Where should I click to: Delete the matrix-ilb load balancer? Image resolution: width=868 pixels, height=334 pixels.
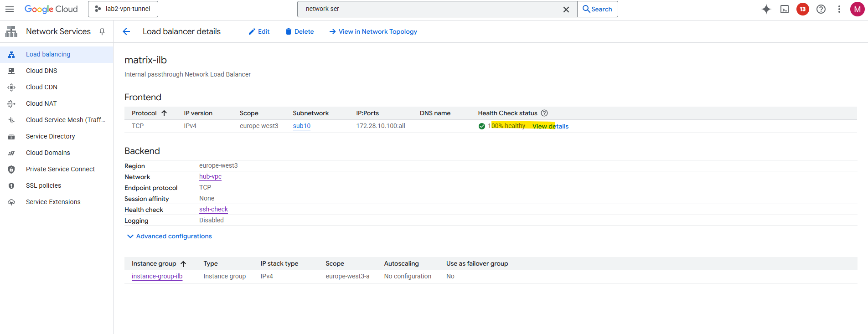coord(300,31)
